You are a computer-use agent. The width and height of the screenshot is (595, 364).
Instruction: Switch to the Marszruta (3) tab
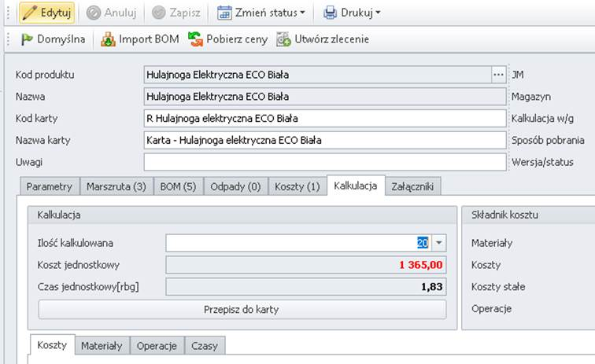pyautogui.click(x=116, y=186)
